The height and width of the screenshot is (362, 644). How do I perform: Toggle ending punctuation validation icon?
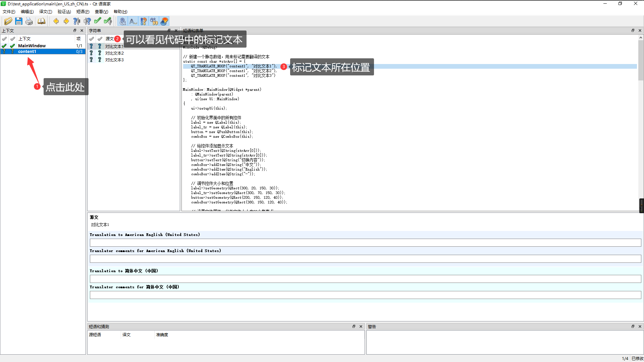point(144,21)
